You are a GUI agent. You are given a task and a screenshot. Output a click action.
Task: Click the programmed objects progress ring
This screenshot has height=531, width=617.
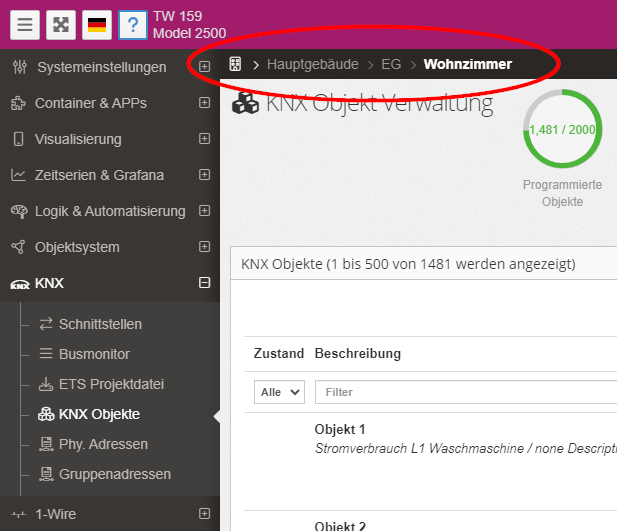pyautogui.click(x=562, y=131)
